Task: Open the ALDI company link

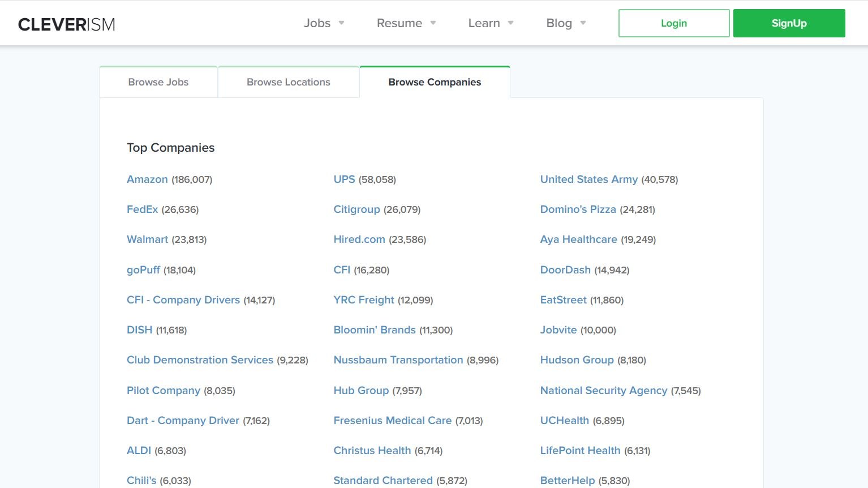Action: (139, 451)
